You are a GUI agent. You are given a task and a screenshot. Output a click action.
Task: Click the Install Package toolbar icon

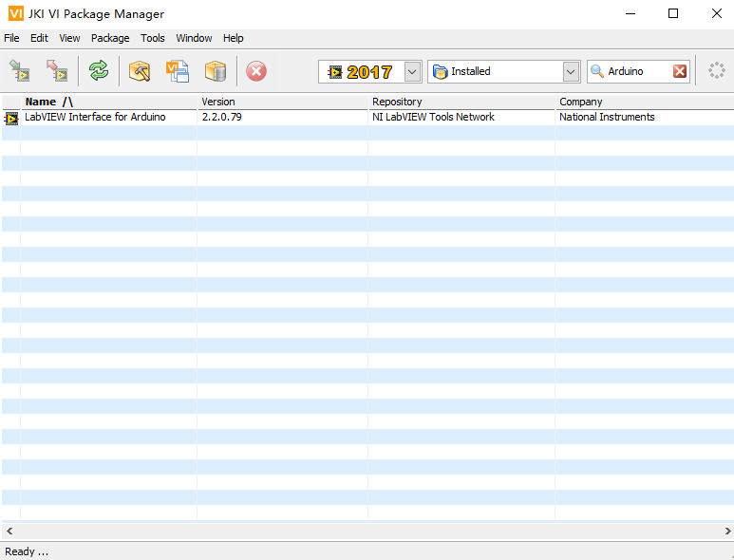pos(20,71)
